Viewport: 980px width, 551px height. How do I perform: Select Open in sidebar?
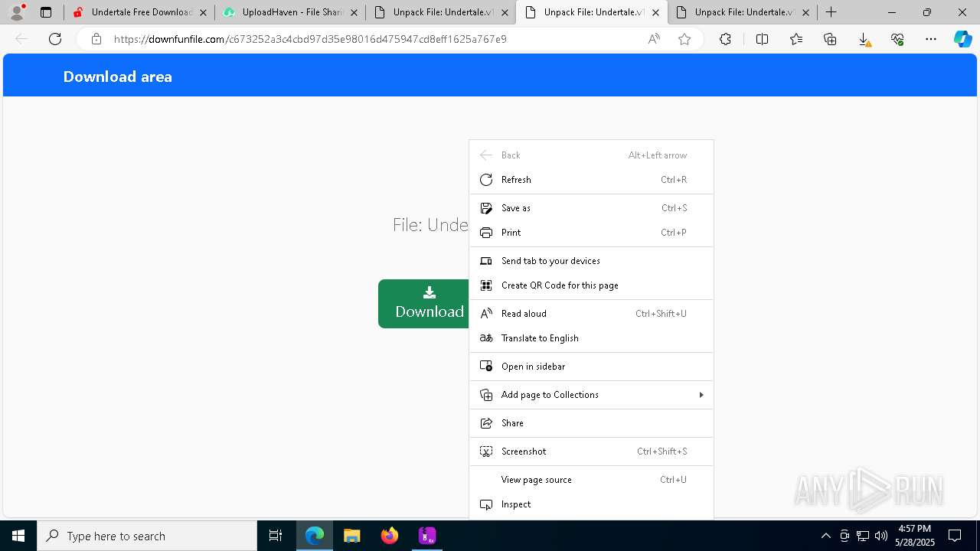click(591, 367)
